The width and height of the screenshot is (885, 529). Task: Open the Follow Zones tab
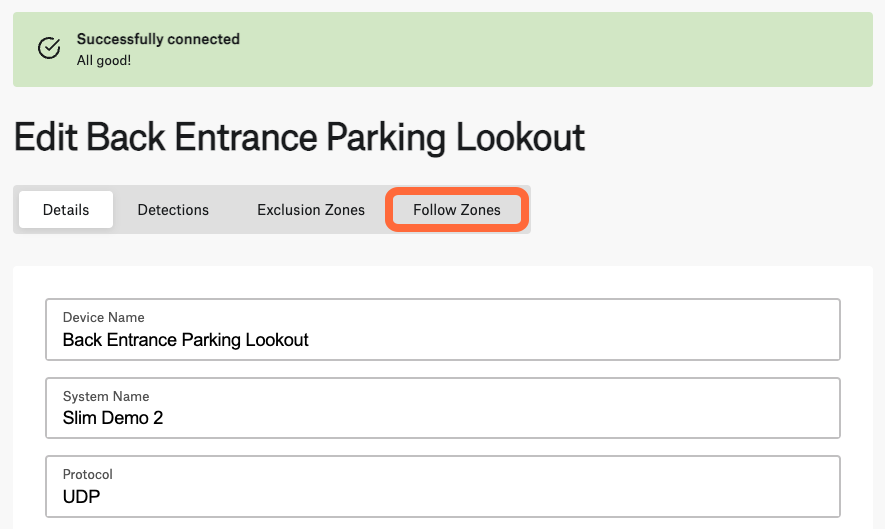click(457, 209)
